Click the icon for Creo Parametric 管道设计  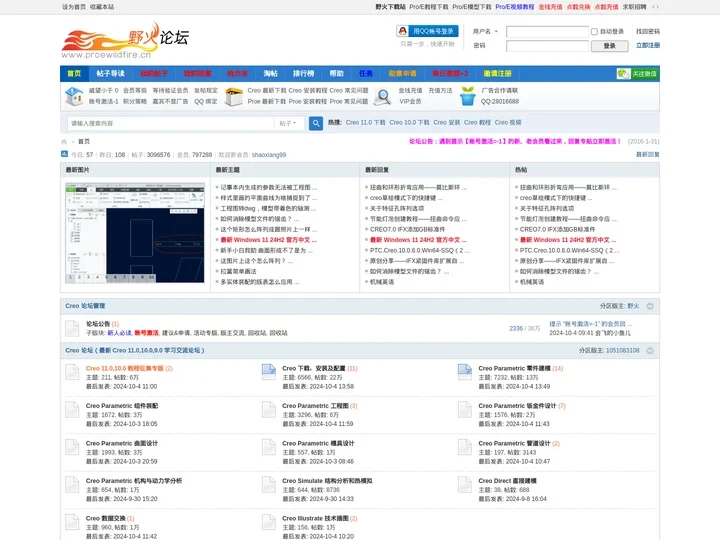(465, 447)
